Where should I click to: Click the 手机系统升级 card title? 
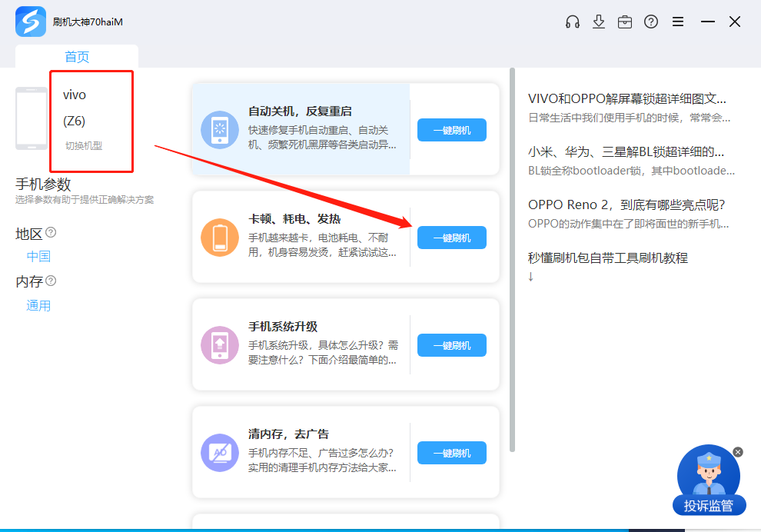(x=283, y=327)
